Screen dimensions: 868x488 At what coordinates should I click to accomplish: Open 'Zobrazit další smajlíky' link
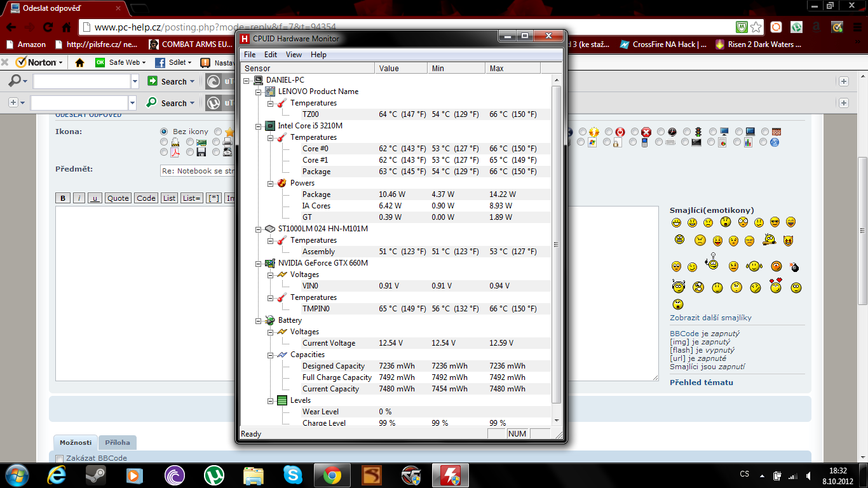(x=710, y=318)
